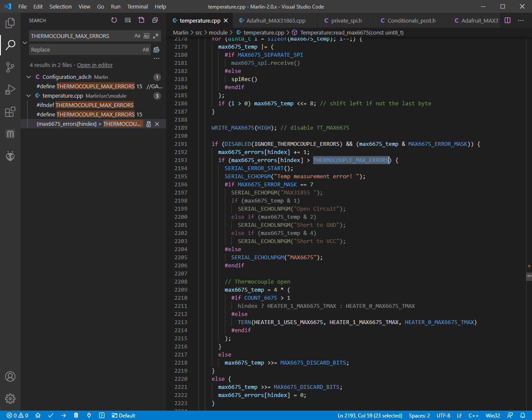Click inside the Replace input field

pyautogui.click(x=85, y=49)
